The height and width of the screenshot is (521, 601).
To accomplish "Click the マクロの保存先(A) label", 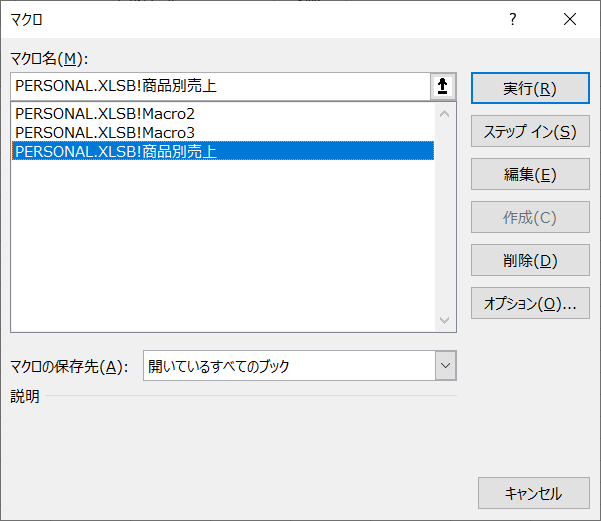I will point(69,367).
